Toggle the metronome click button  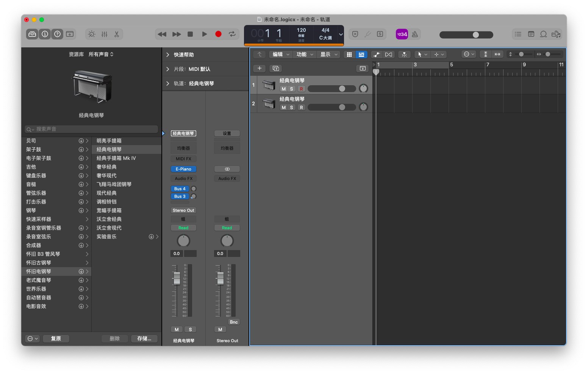pyautogui.click(x=415, y=34)
